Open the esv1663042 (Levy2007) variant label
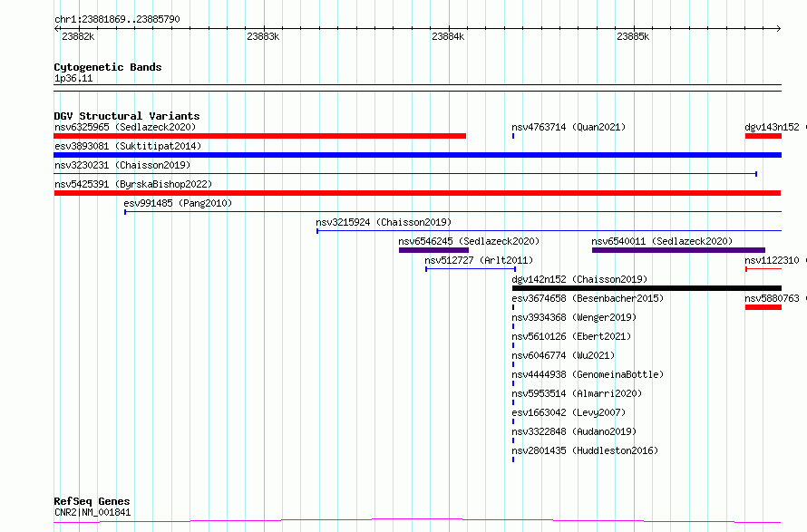807x532 pixels. pyautogui.click(x=569, y=412)
